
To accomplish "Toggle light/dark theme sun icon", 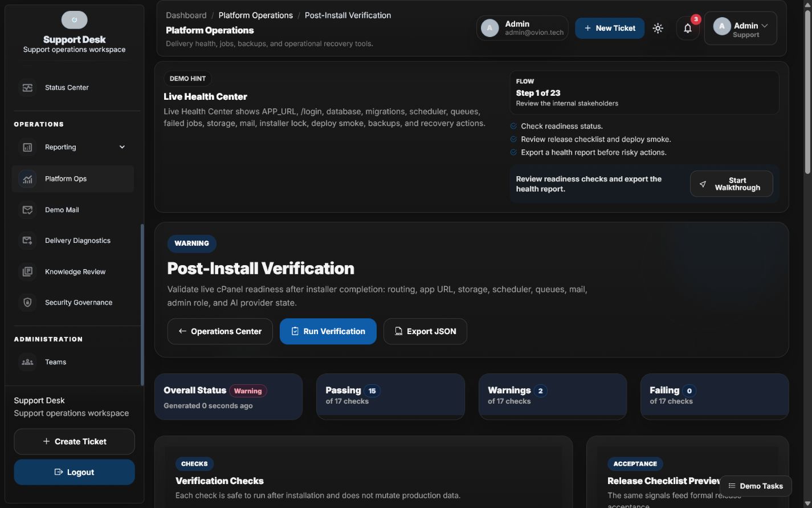I will pos(658,28).
